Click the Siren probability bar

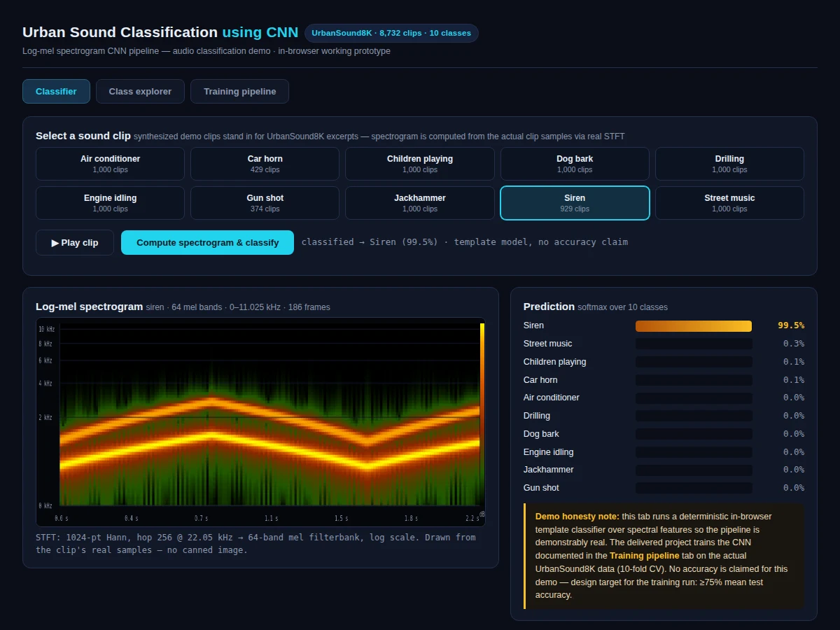(694, 325)
